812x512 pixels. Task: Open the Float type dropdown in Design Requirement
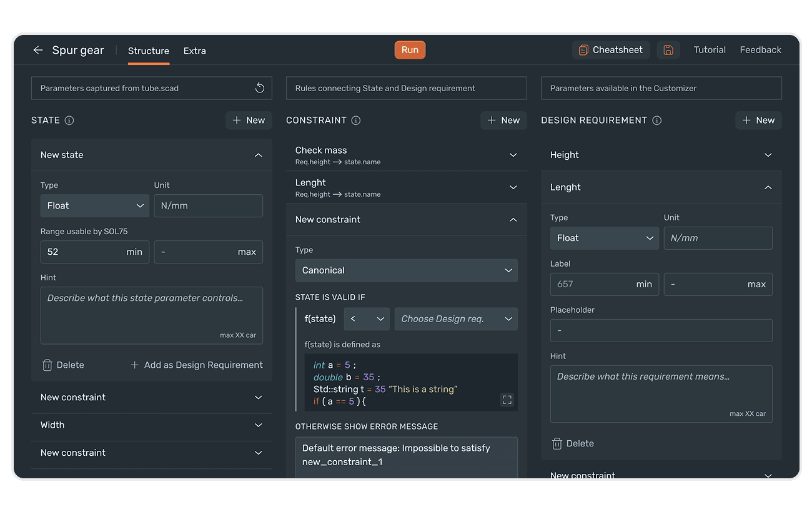click(605, 239)
